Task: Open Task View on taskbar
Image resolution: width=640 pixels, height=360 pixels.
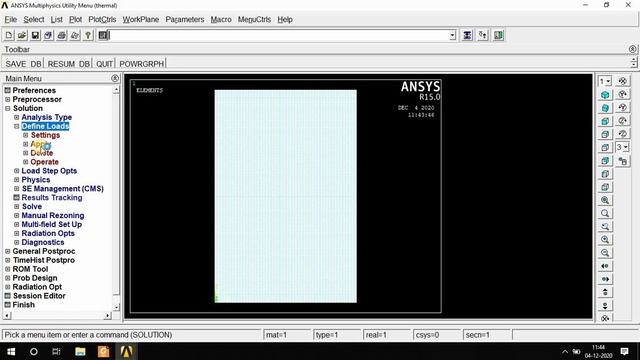Action: (x=56, y=351)
